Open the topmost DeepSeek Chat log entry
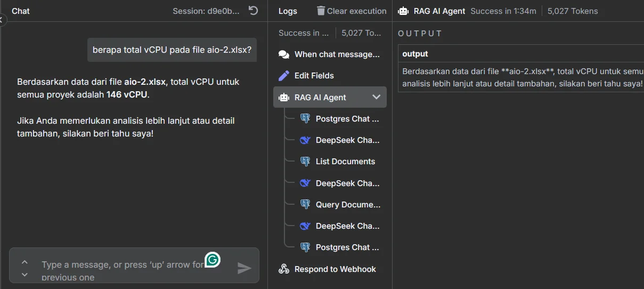Screen dimensions: 644x289 point(347,140)
